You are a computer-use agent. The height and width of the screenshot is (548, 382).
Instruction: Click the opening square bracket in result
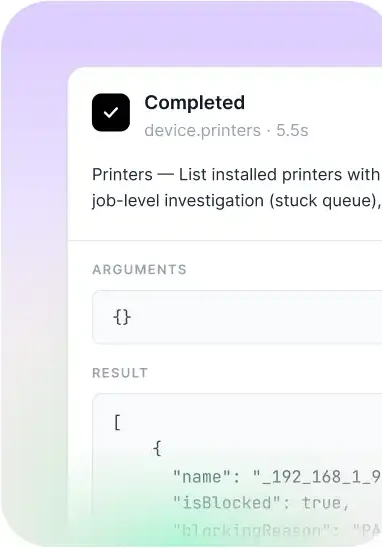117,423
